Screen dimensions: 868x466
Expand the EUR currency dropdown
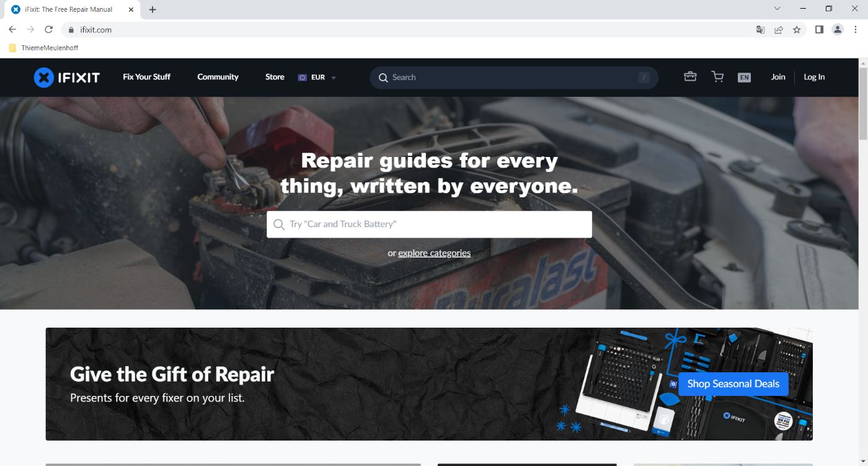pos(317,78)
